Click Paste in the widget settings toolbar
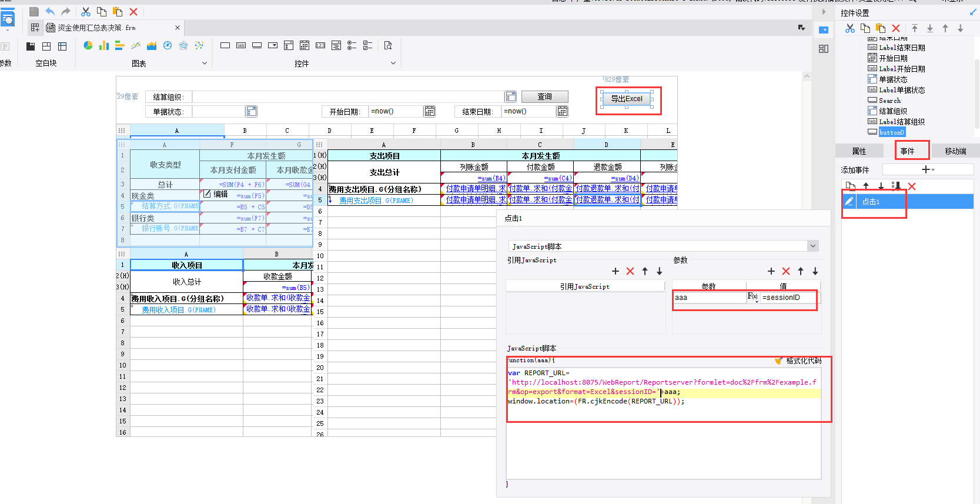Image resolution: width=980 pixels, height=504 pixels. pos(881,28)
